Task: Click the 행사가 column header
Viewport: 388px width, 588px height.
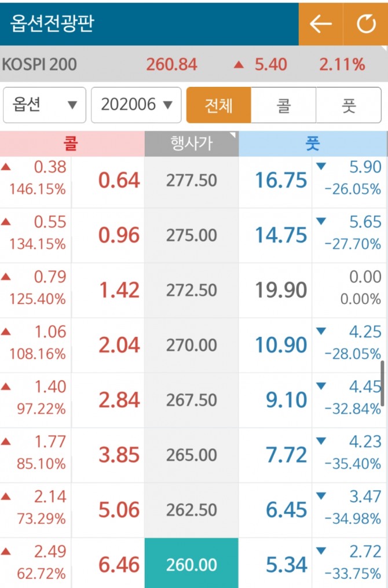Action: (x=191, y=144)
